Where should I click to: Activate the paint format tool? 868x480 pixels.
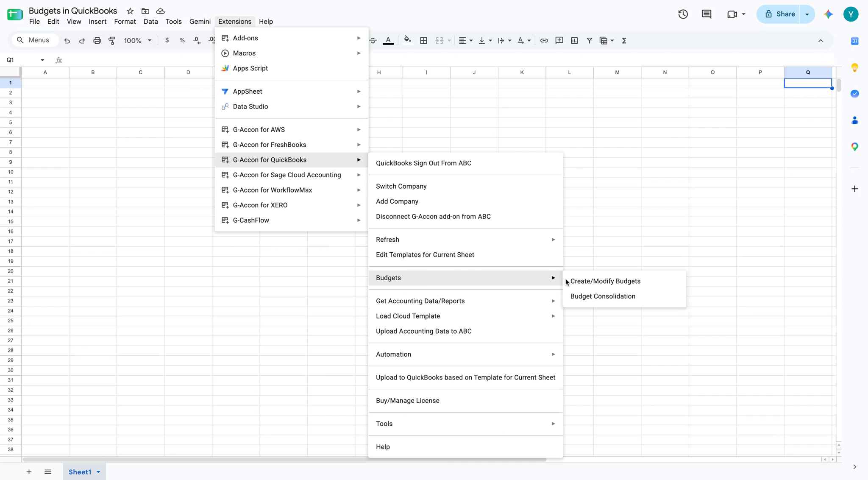click(x=112, y=41)
